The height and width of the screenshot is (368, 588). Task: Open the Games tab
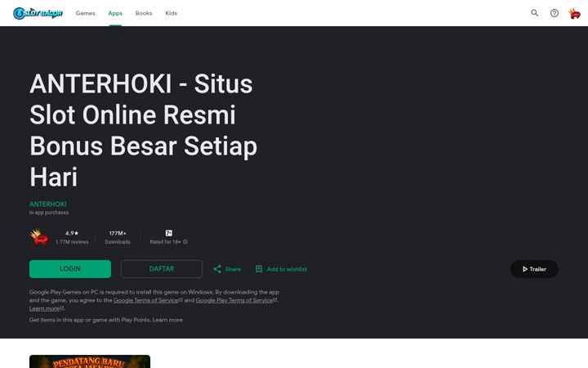tap(86, 13)
